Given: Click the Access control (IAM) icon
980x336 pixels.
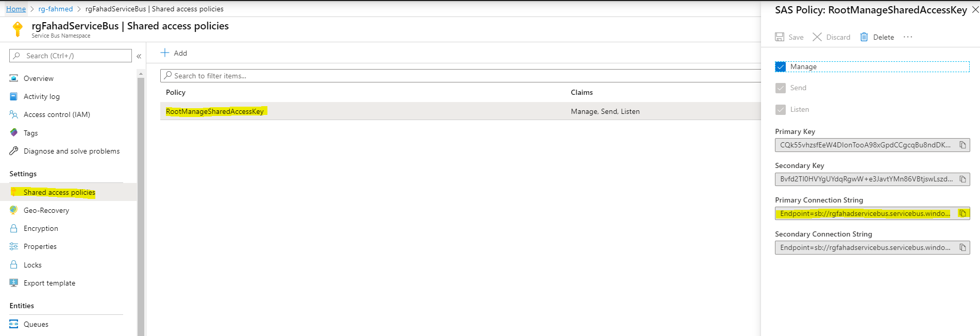Looking at the screenshot, I should pyautogui.click(x=14, y=114).
